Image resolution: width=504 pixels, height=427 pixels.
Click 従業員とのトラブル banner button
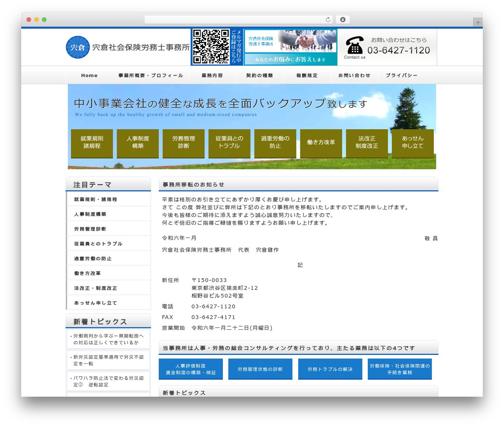point(230,144)
